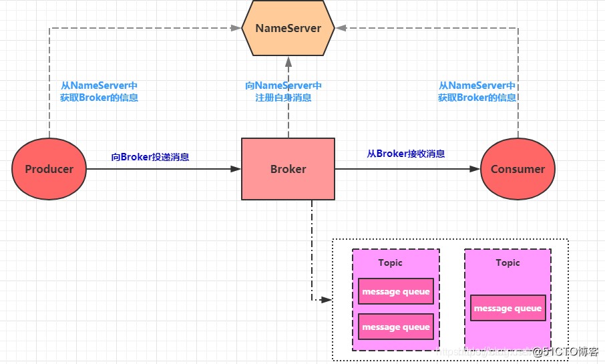The height and width of the screenshot is (364, 605).
Task: Select the right Topic container with one queue
Action: click(x=508, y=300)
